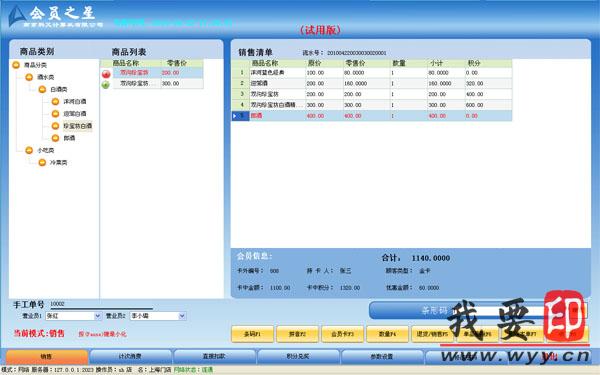Click the red ball icon in product list
Screen dimensions: 600x375
click(x=106, y=74)
